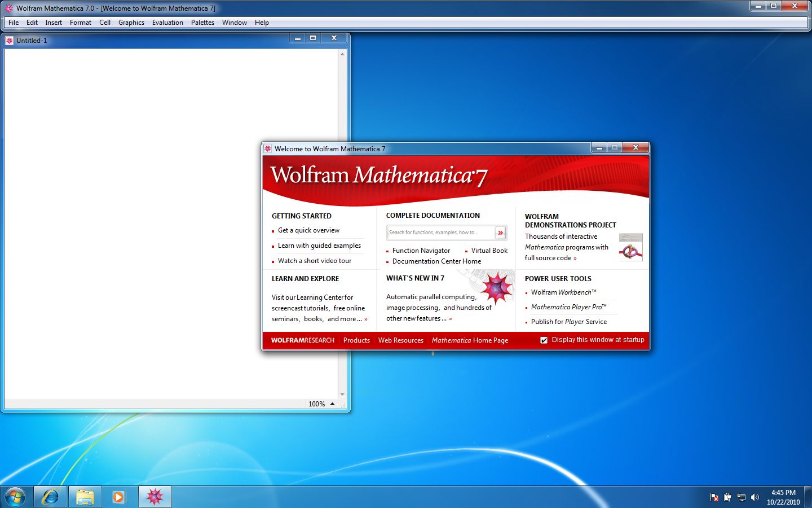The image size is (812, 508).
Task: Open Windows Explorer folder from the taskbar
Action: coord(85,497)
